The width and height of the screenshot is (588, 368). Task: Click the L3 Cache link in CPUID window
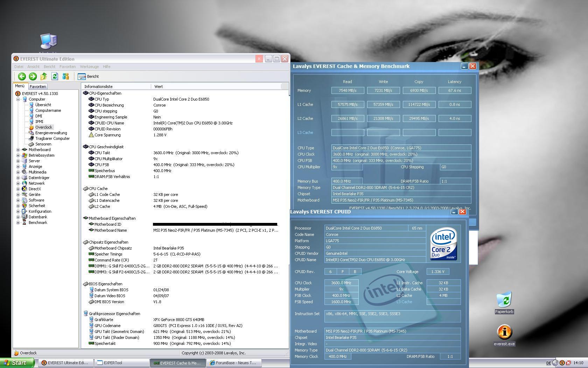pyautogui.click(x=404, y=302)
